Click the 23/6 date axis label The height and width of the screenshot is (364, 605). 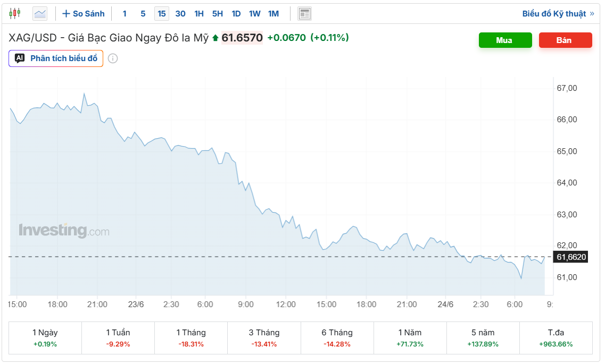(x=136, y=304)
